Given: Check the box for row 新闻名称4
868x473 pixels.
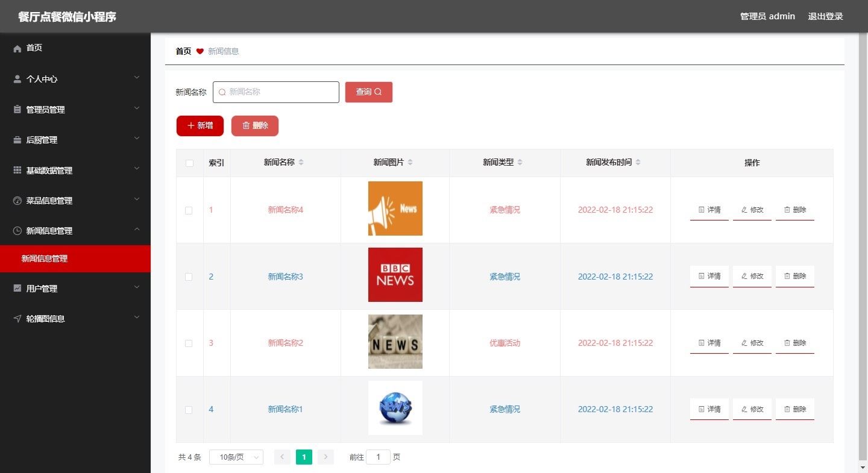Looking at the screenshot, I should tap(189, 210).
